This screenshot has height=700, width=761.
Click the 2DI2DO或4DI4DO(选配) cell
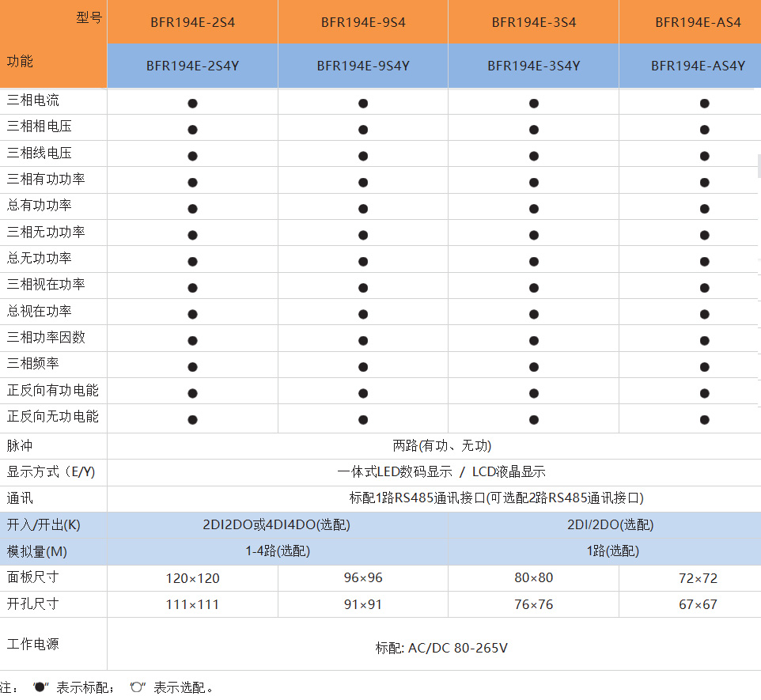tap(277, 525)
